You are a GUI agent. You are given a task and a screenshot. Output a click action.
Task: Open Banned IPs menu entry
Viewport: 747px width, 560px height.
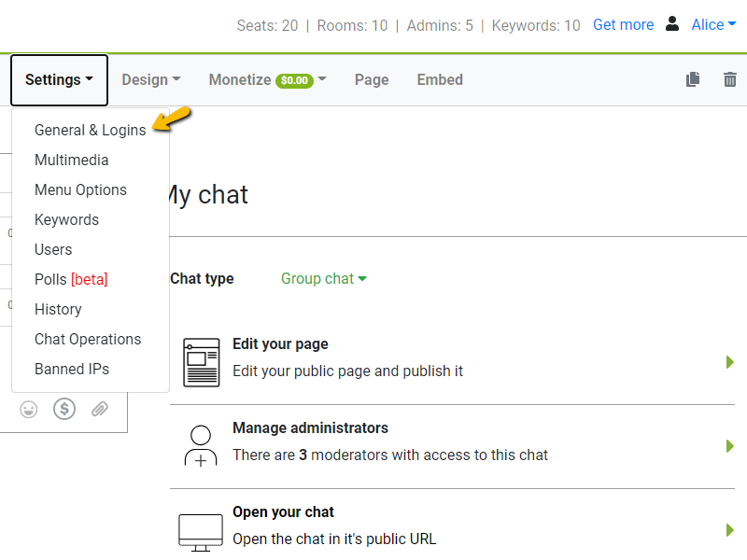72,370
